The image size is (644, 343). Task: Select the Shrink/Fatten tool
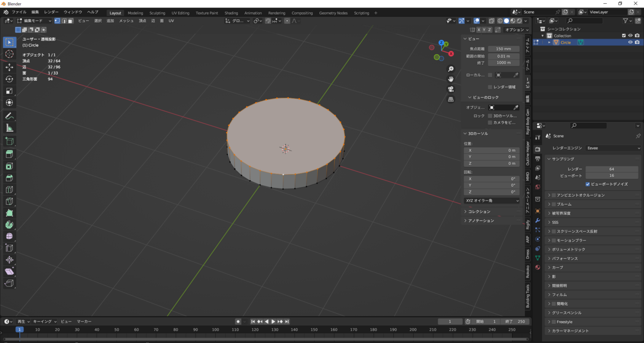pos(9,259)
